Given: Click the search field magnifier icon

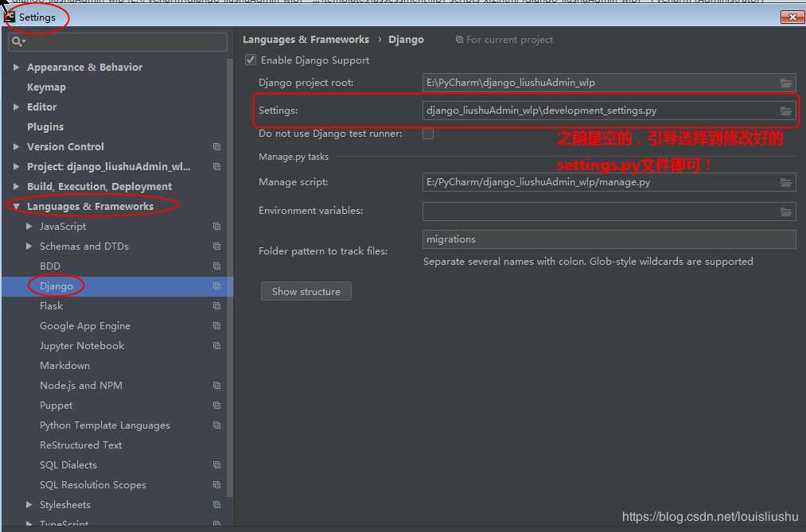Looking at the screenshot, I should (x=18, y=41).
